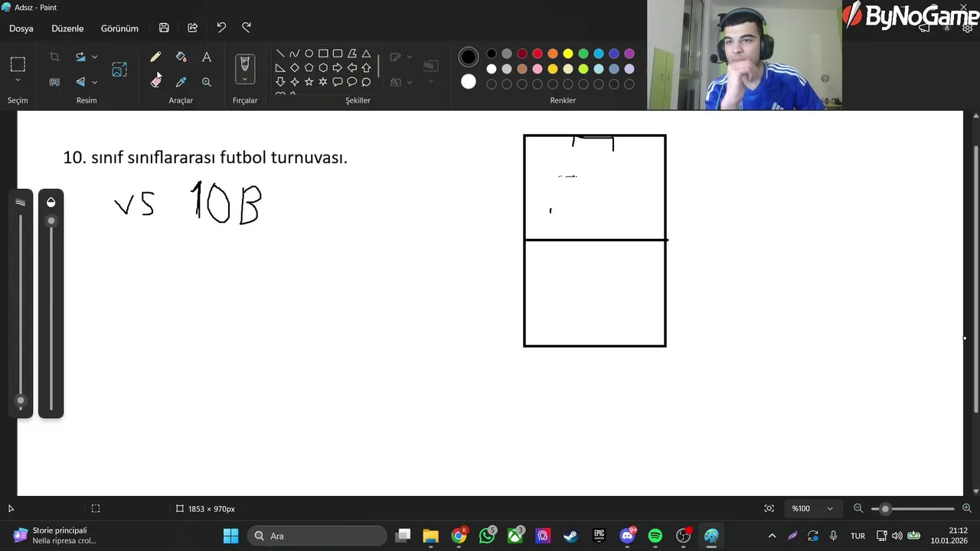Activate Color 2 white secondary selector
980x551 pixels.
tap(469, 82)
